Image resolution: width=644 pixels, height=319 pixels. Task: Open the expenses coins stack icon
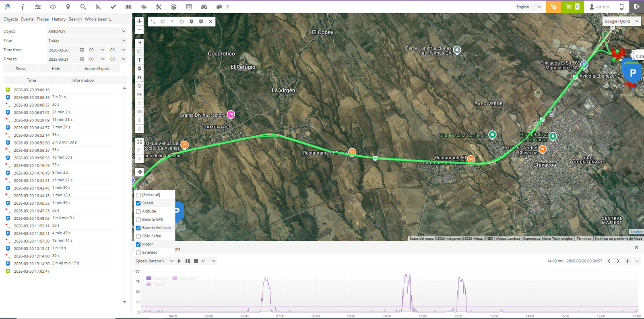click(174, 7)
